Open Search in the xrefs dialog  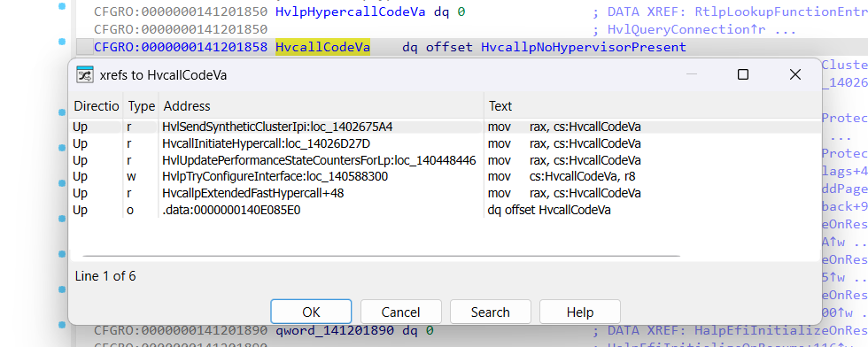(491, 312)
